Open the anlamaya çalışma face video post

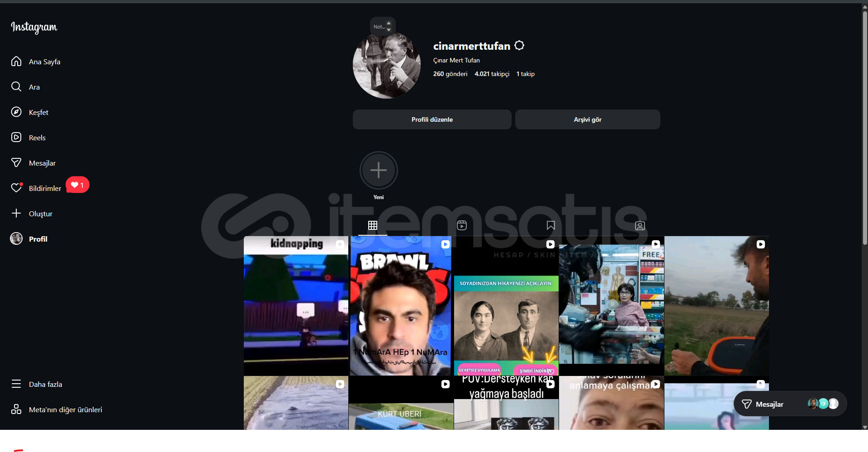(612, 403)
